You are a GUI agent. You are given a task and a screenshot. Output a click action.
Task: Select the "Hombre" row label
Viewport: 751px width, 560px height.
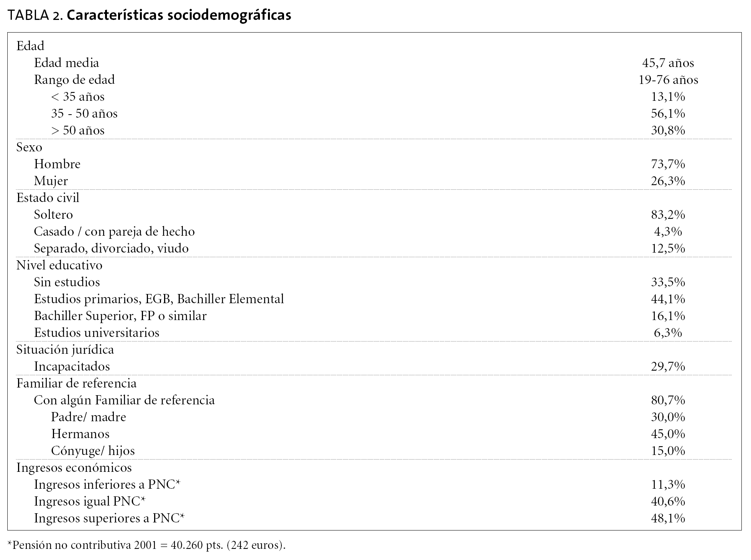(57, 164)
